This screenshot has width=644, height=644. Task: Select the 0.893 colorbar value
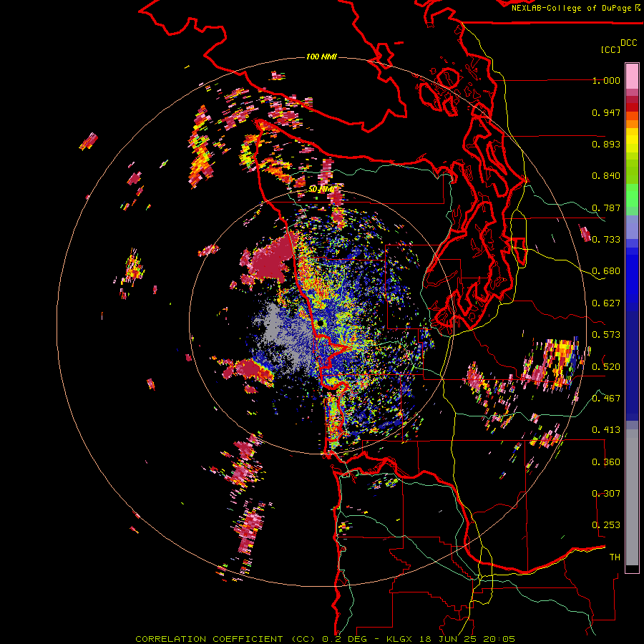606,144
